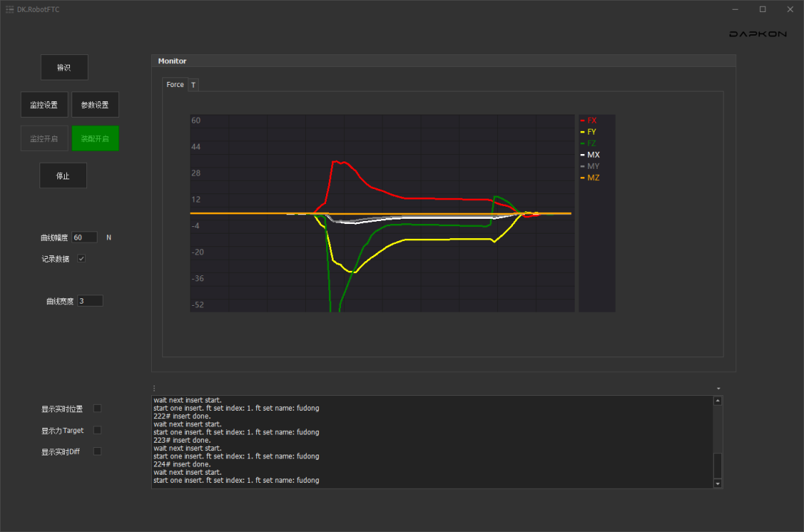
Task: Click the DAPKON logo
Action: (758, 33)
